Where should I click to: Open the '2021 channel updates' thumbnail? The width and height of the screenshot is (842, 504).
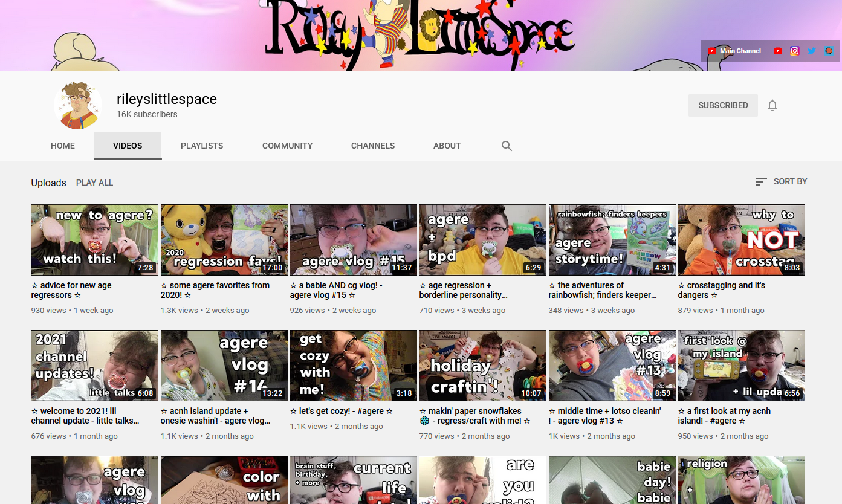pyautogui.click(x=95, y=366)
